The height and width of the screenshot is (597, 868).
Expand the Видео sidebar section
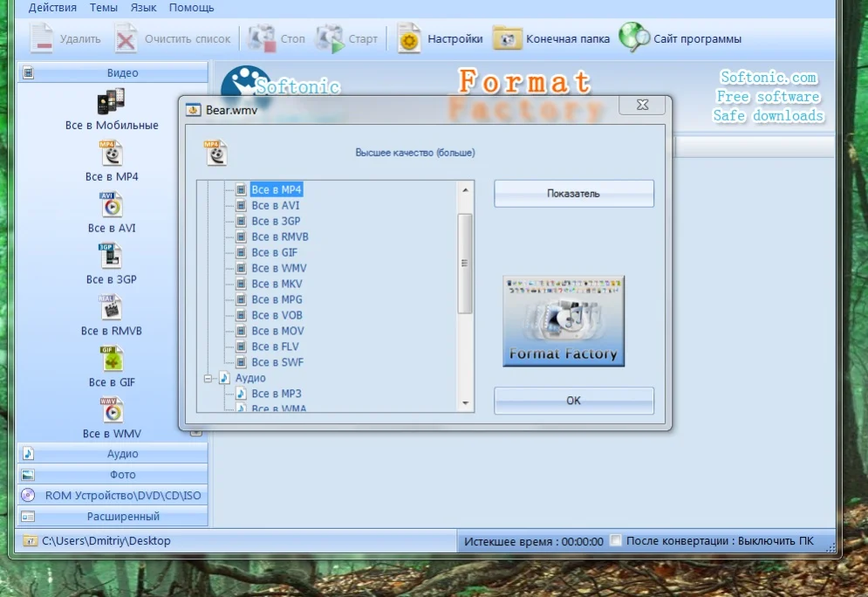[113, 72]
